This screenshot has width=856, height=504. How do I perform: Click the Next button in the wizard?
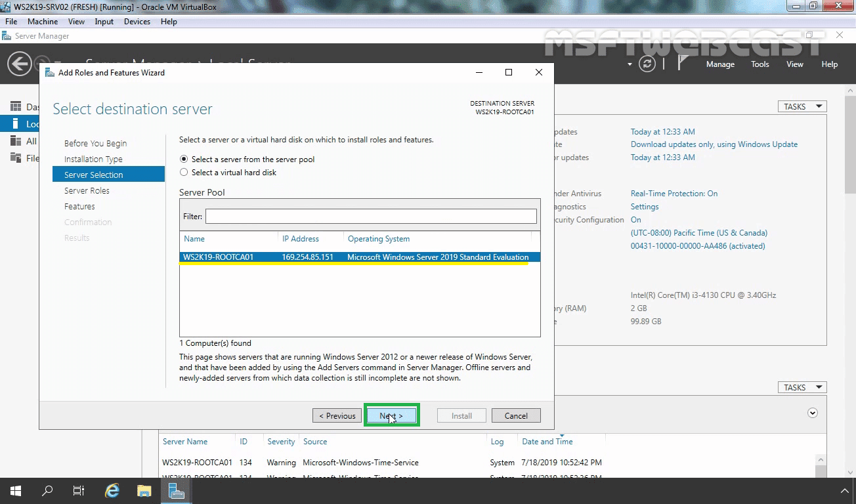tap(391, 415)
